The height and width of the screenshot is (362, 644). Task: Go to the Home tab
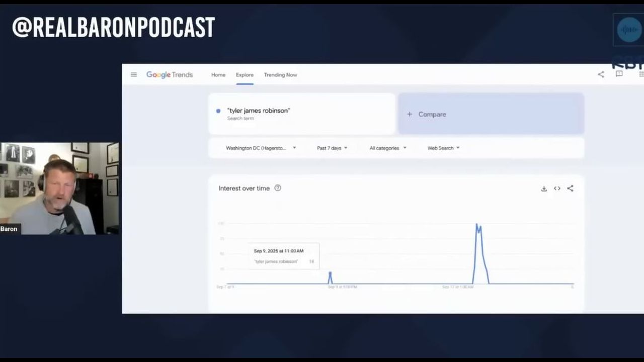(x=218, y=75)
